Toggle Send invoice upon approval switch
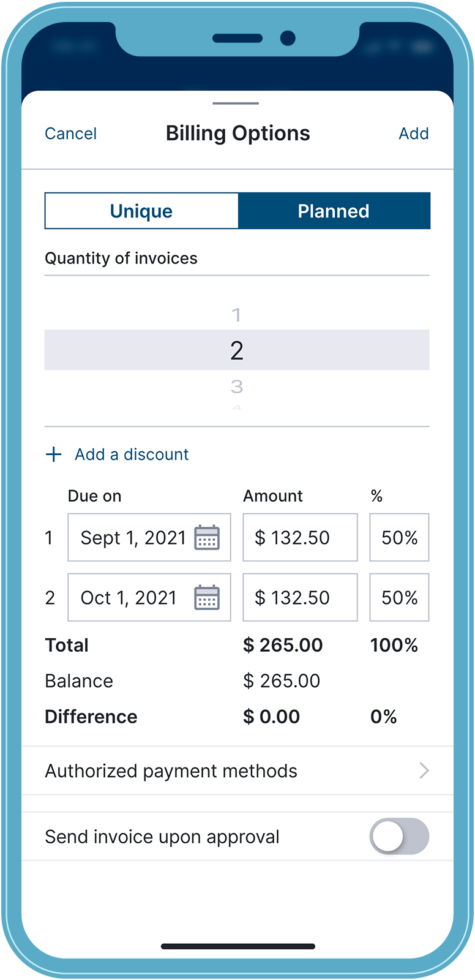The width and height of the screenshot is (475, 980). click(399, 837)
